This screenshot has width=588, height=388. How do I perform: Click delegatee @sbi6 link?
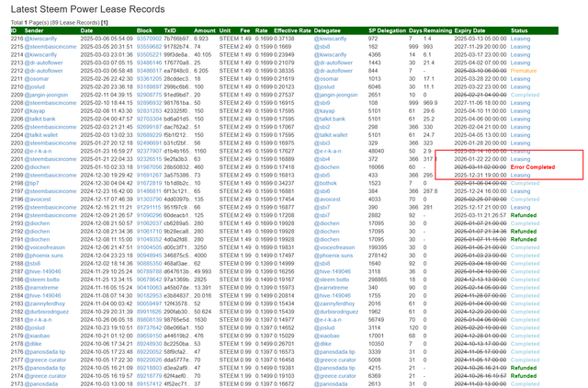(x=322, y=191)
